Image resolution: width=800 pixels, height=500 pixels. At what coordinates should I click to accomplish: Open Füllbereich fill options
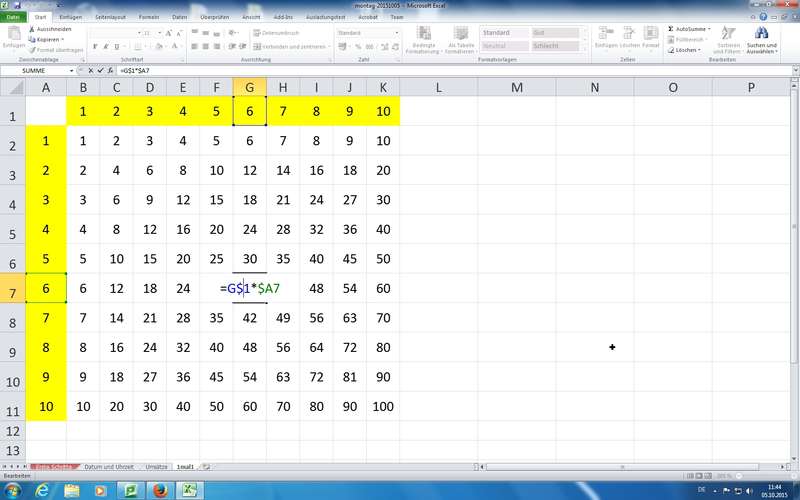pyautogui.click(x=689, y=39)
